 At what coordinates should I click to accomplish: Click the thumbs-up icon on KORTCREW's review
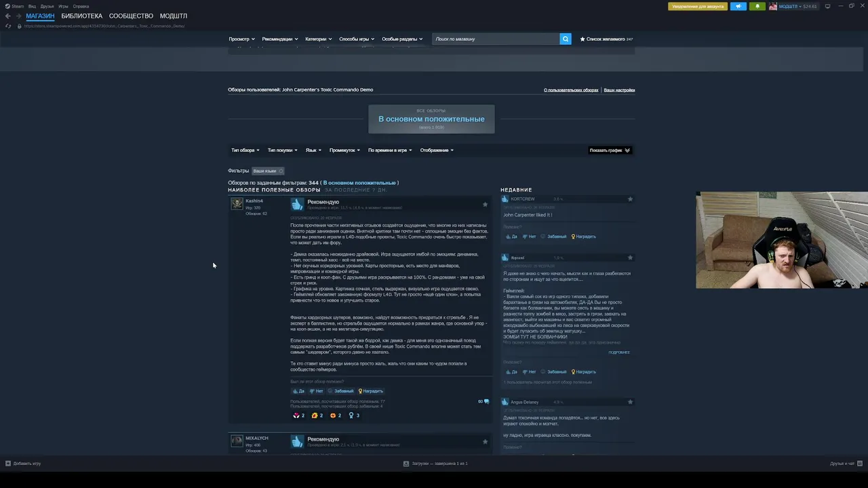click(505, 199)
